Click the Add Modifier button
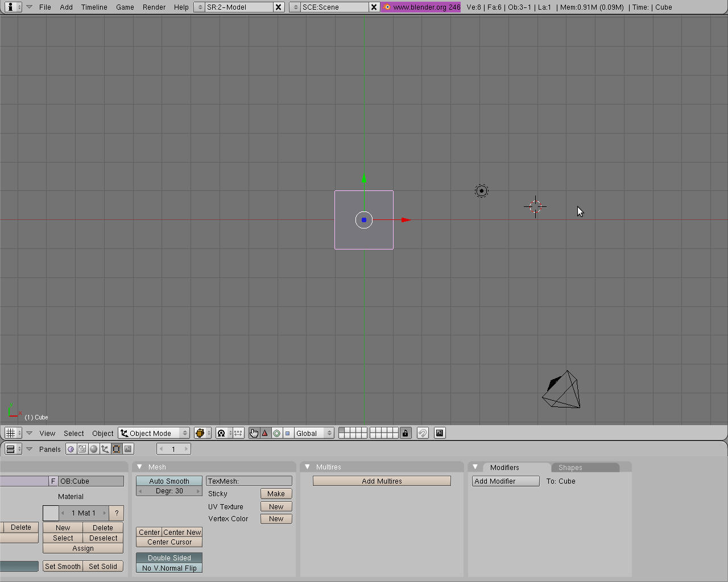The width and height of the screenshot is (728, 582). pos(506,481)
